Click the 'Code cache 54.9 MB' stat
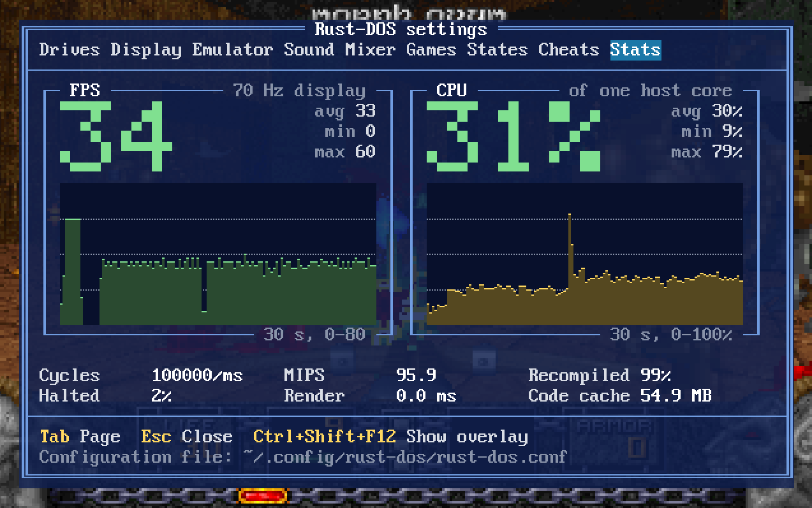This screenshot has height=508, width=812. [x=620, y=396]
